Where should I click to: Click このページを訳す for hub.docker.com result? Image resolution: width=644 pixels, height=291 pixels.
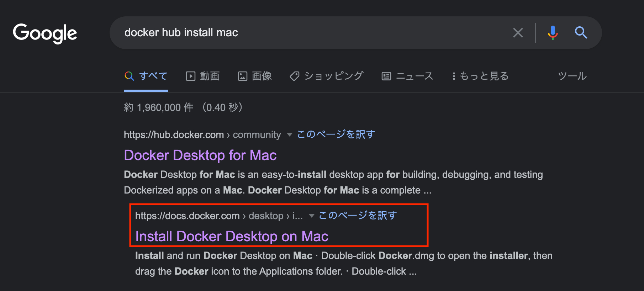(x=336, y=134)
